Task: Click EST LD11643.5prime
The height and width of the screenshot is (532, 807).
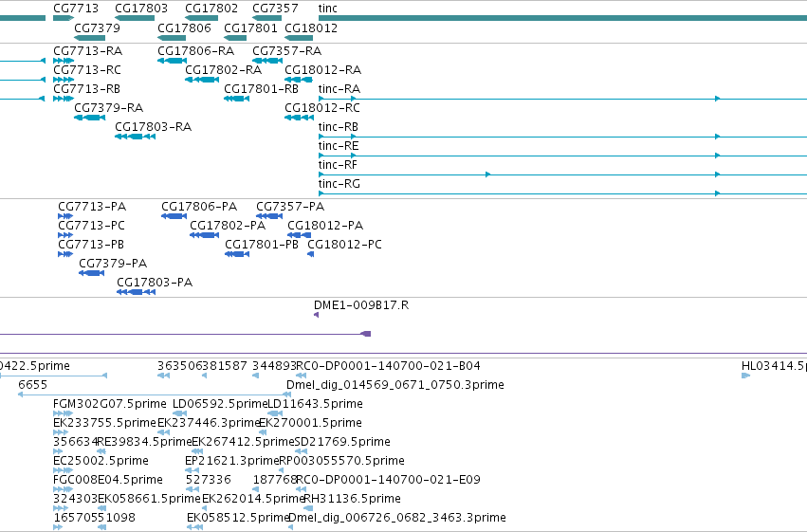Action: point(316,404)
